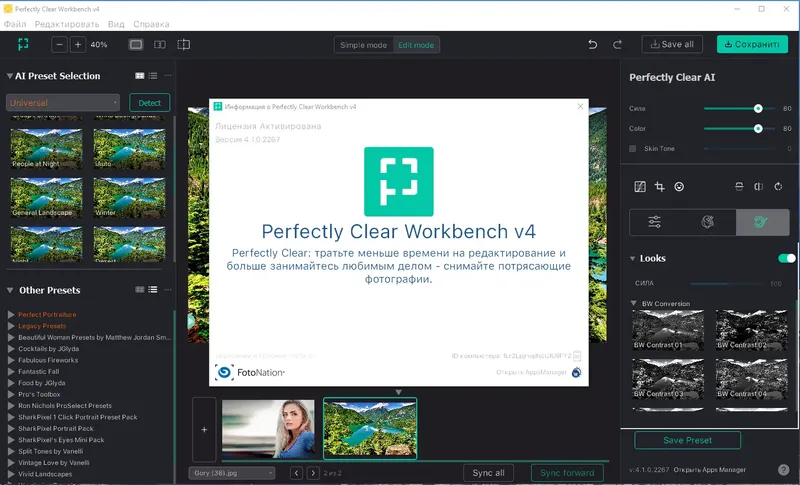The height and width of the screenshot is (485, 800).
Task: Zoom in with the plus button
Action: tap(78, 44)
